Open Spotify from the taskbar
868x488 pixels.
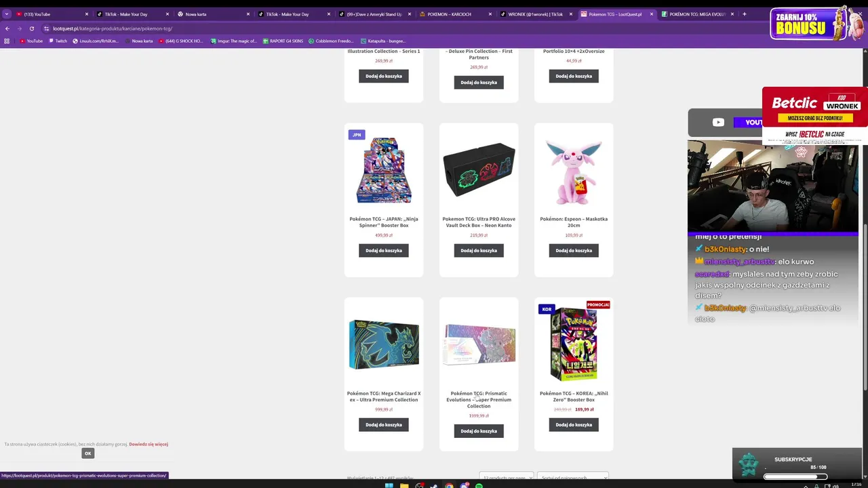click(479, 485)
